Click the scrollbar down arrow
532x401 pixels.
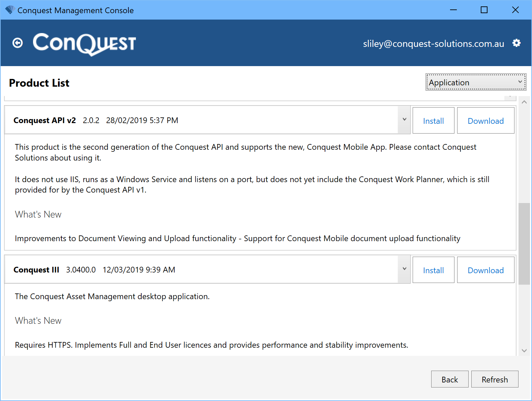(524, 350)
